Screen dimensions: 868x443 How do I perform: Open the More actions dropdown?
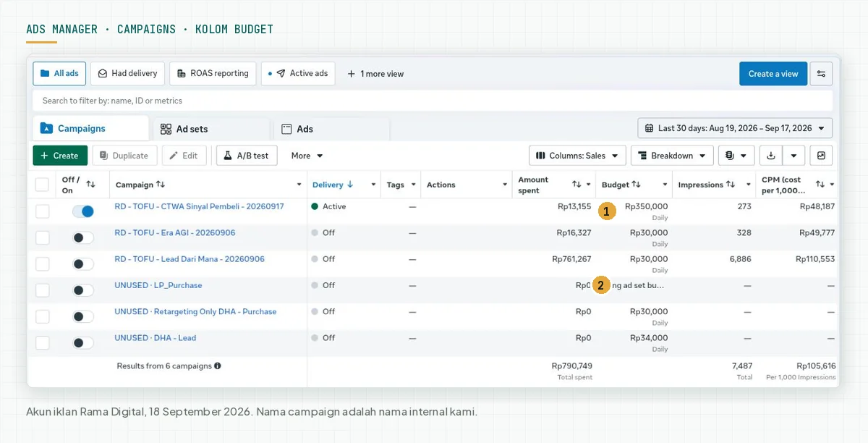coord(307,156)
